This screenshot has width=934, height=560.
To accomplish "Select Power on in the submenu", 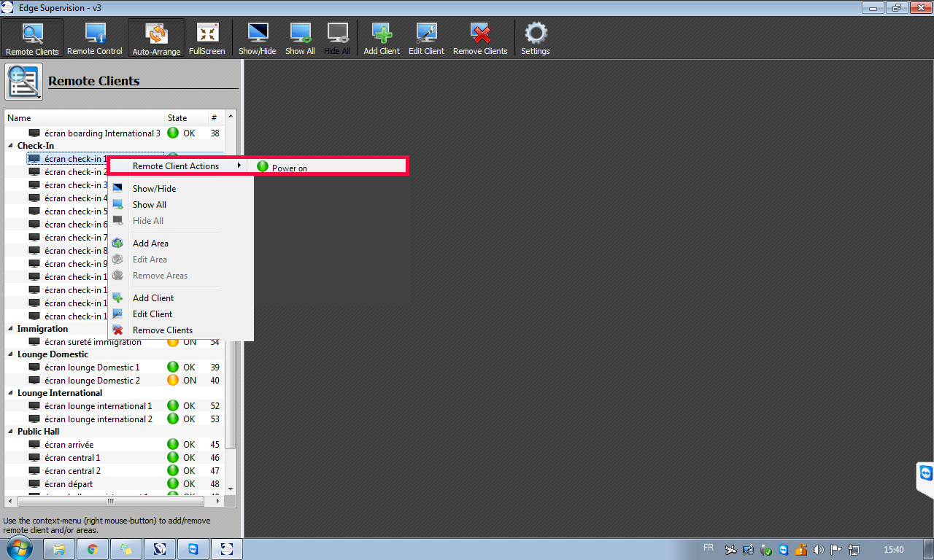I will (x=289, y=168).
